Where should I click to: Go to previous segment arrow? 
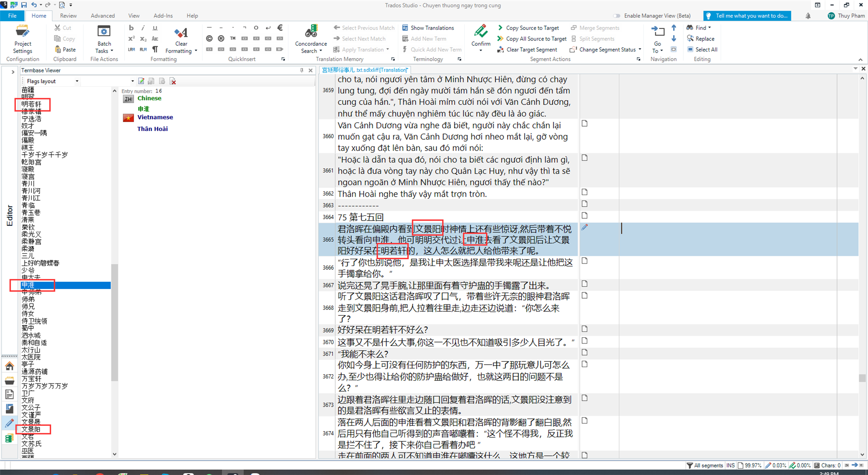point(674,28)
